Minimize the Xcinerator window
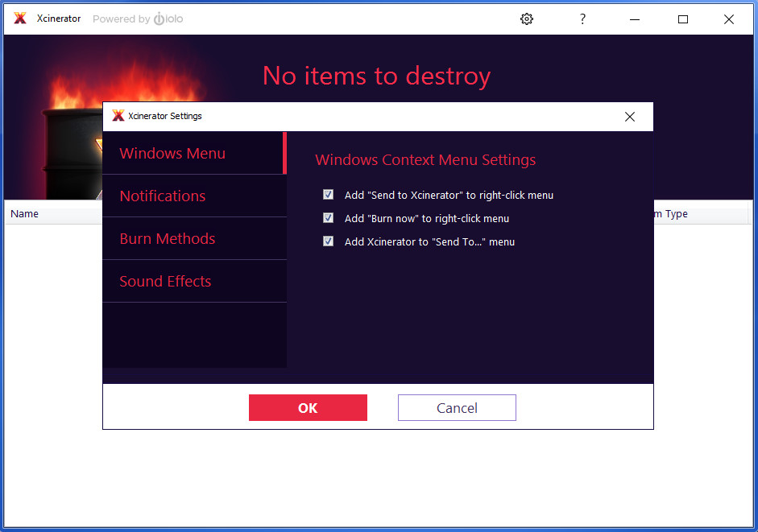This screenshot has width=758, height=532. pyautogui.click(x=634, y=19)
